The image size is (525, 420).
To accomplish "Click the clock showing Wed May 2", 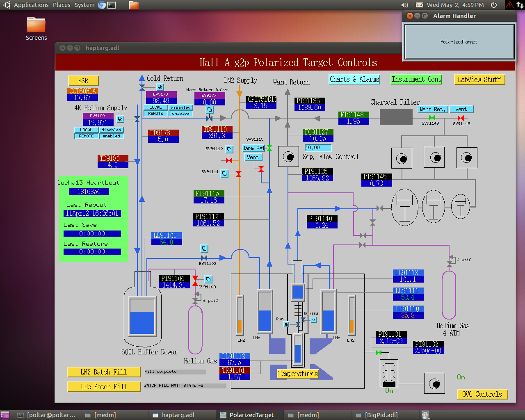I will pos(455,5).
